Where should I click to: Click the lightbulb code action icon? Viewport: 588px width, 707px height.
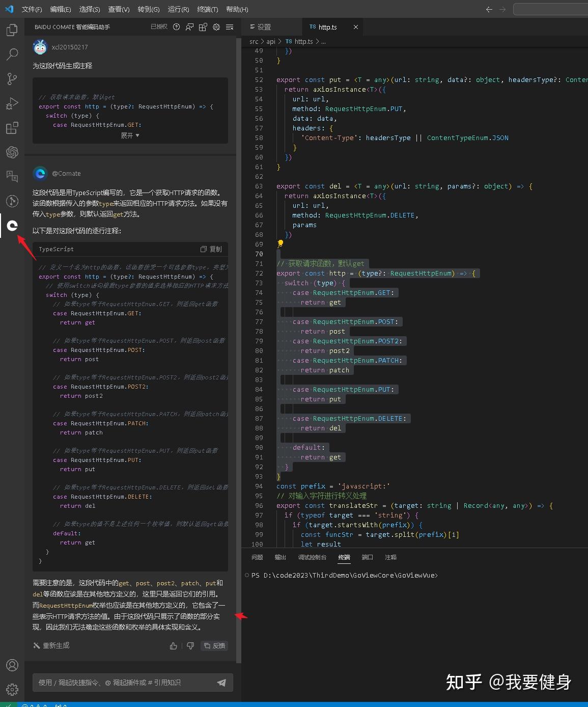pyautogui.click(x=280, y=243)
